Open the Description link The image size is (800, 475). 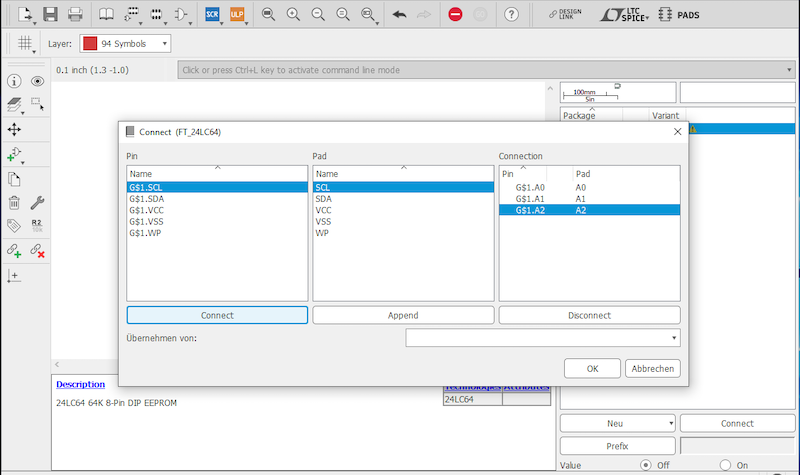coord(81,384)
